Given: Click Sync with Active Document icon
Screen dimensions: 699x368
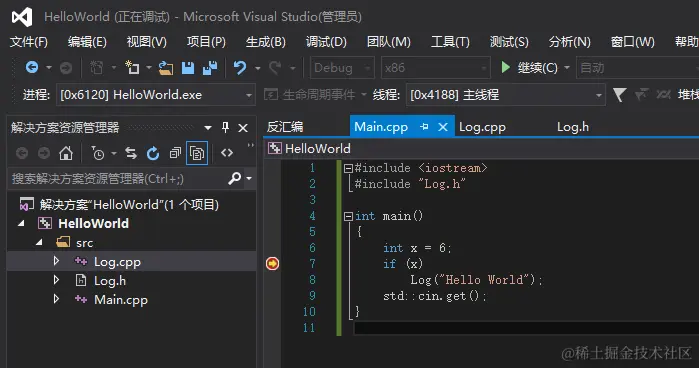Looking at the screenshot, I should click(x=131, y=153).
